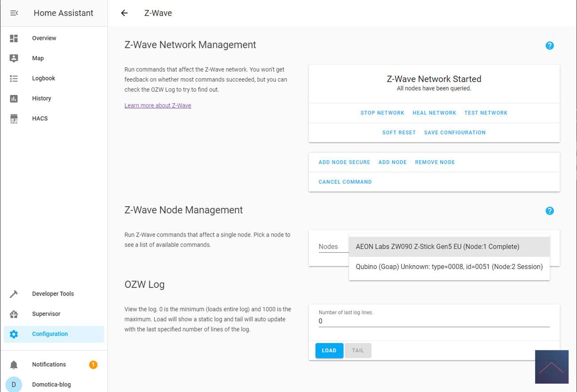The width and height of the screenshot is (577, 392).
Task: Follow the Learn more about Z-Wave link
Action: point(158,106)
